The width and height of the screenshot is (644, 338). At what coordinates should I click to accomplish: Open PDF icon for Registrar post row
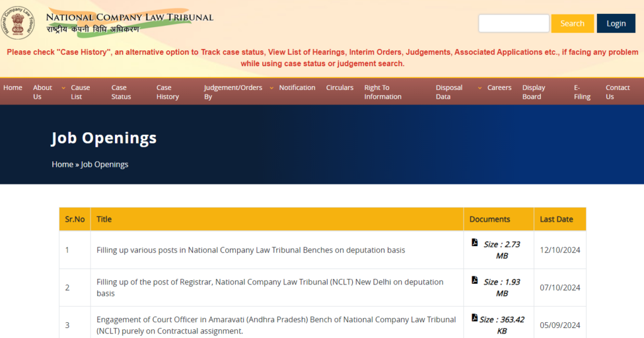pos(475,280)
